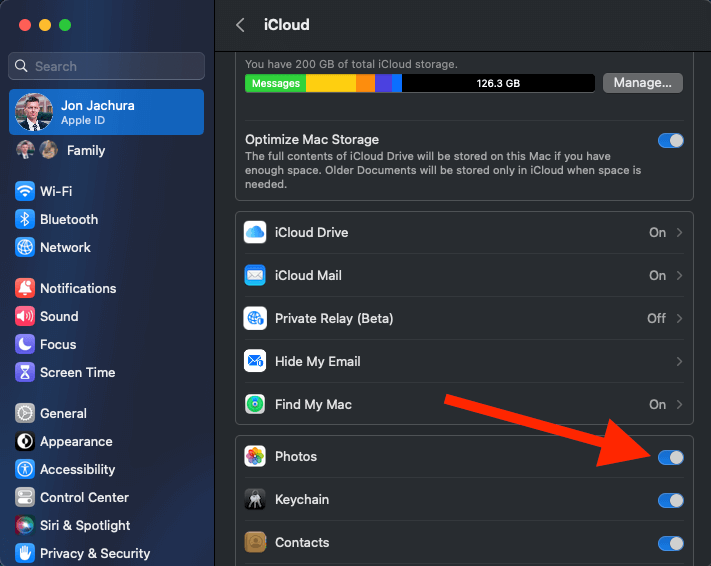This screenshot has width=711, height=566.
Task: Click the Screen Time hourglass icon
Action: click(x=24, y=372)
